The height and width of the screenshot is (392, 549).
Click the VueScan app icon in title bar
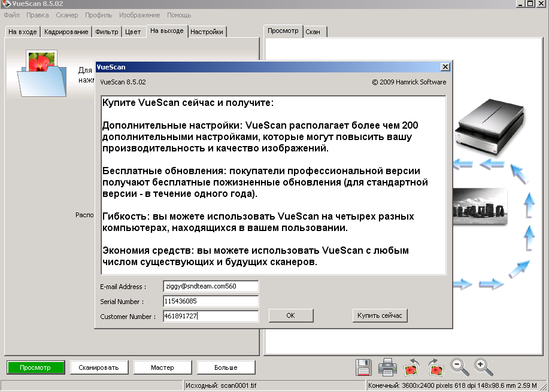(6, 4)
